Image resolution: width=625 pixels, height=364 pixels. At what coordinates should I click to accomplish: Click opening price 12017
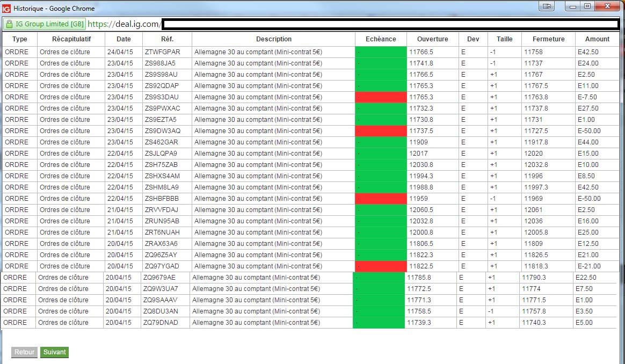(x=418, y=154)
